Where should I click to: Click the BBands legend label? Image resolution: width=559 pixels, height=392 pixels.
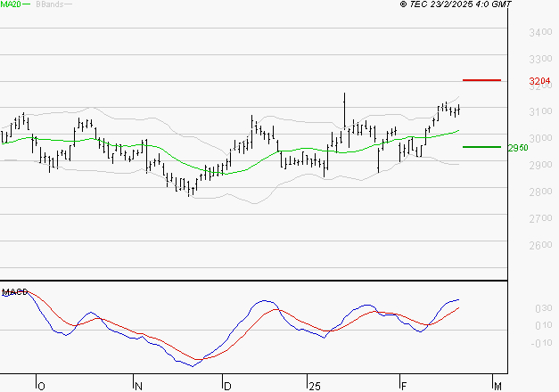pyautogui.click(x=50, y=4)
